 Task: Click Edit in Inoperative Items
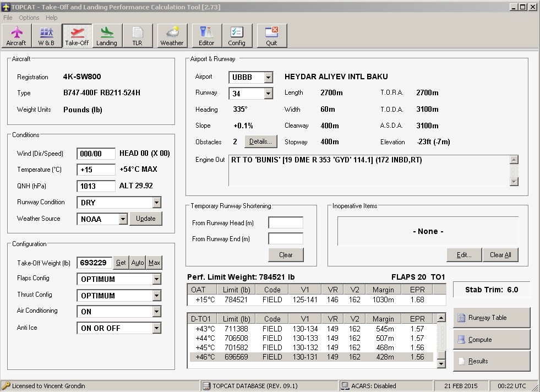click(x=464, y=255)
